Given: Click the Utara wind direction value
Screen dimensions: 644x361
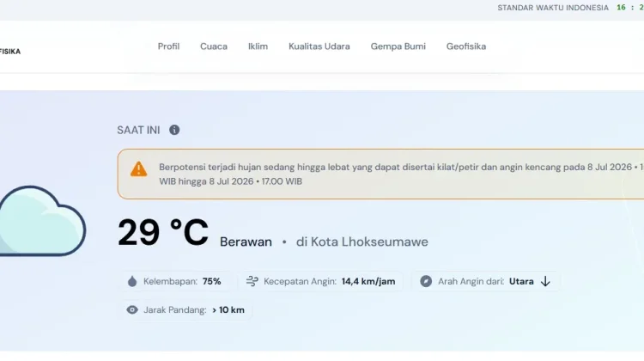Looking at the screenshot, I should click(521, 281).
